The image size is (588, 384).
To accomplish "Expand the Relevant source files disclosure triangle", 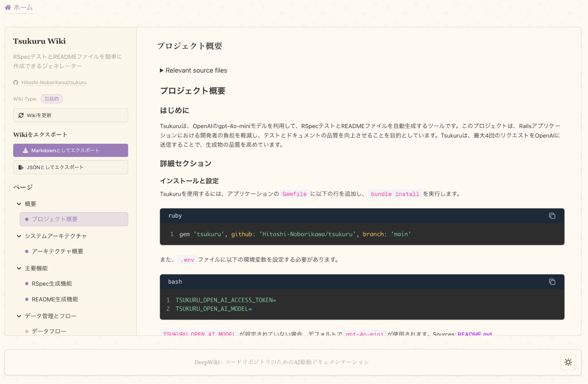I will pos(161,70).
